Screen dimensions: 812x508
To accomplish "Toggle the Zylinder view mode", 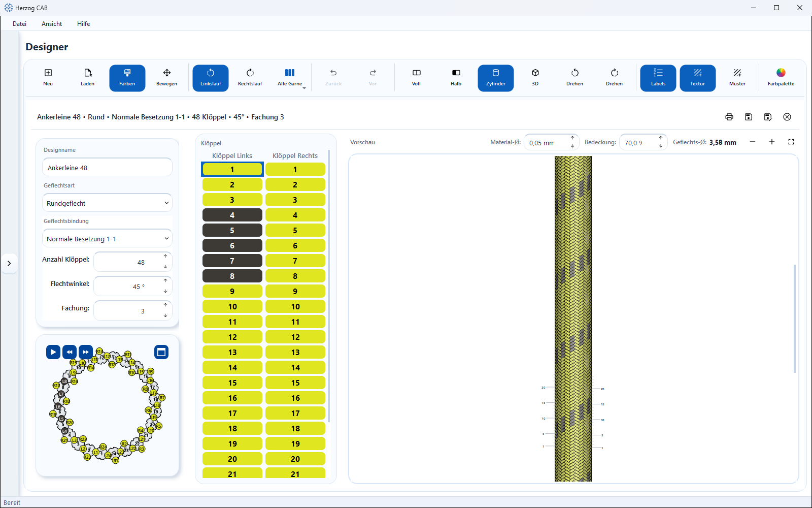I will (x=496, y=78).
